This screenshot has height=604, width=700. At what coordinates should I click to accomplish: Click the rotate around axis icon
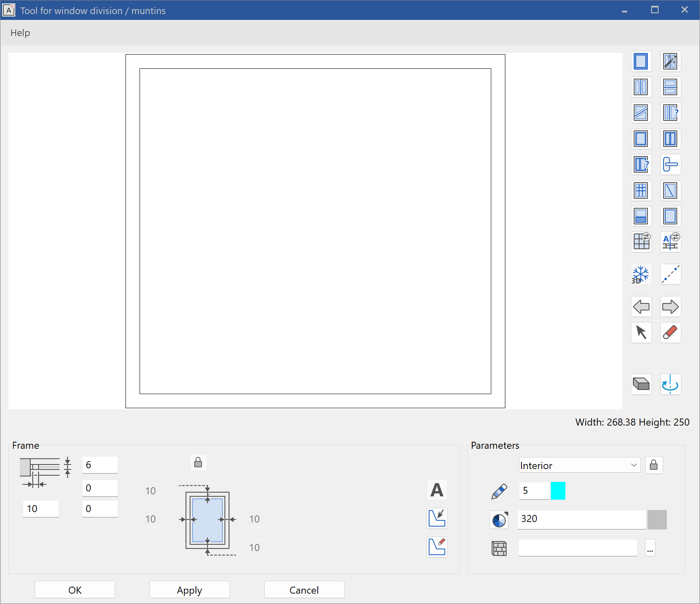tap(671, 384)
